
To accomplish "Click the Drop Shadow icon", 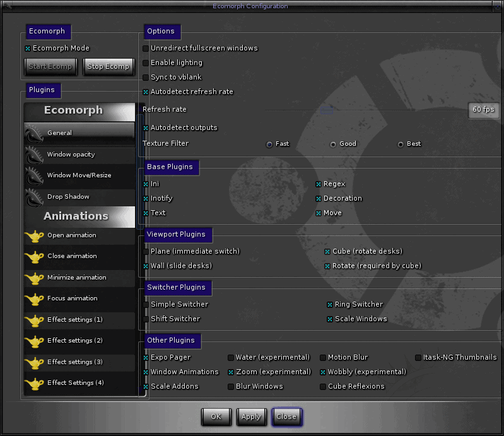I will [34, 197].
